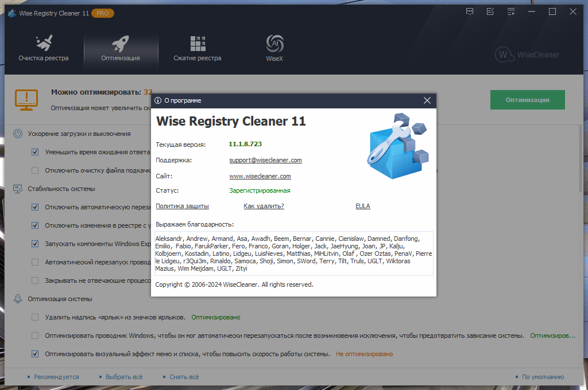This screenshot has width=588, height=390.
Task: Click the contributors credits text box
Action: click(294, 253)
